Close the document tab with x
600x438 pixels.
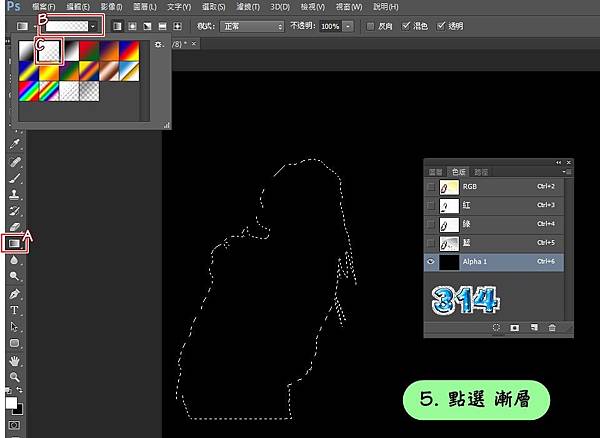[194, 44]
